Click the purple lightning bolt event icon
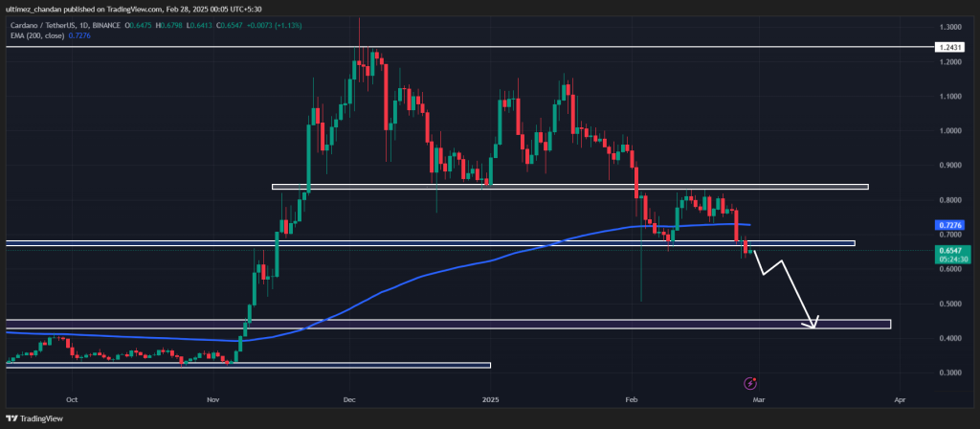980x429 pixels. tap(751, 382)
